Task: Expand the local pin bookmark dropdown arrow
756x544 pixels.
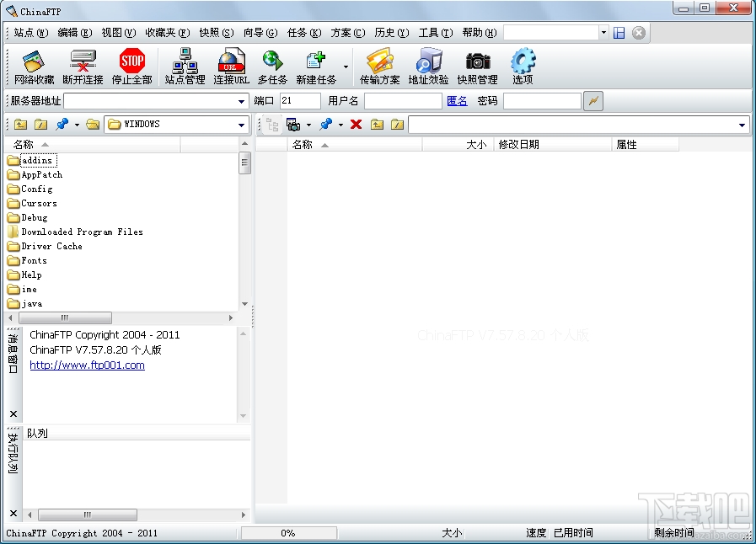Action: point(77,125)
